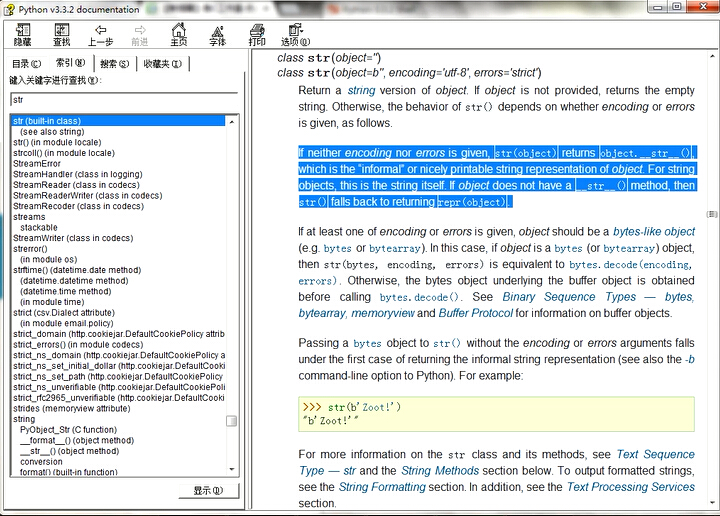Open the 'bytes-like object' link

point(652,231)
